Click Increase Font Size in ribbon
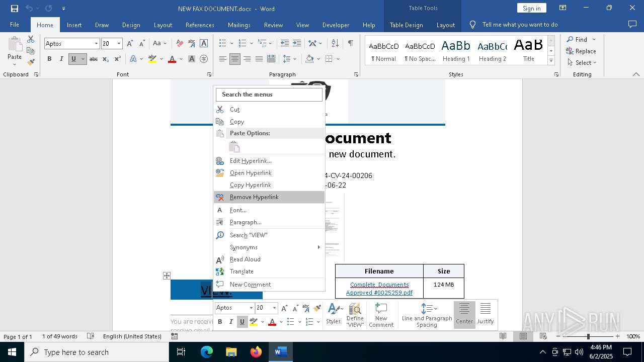The image size is (644, 362). click(x=130, y=44)
